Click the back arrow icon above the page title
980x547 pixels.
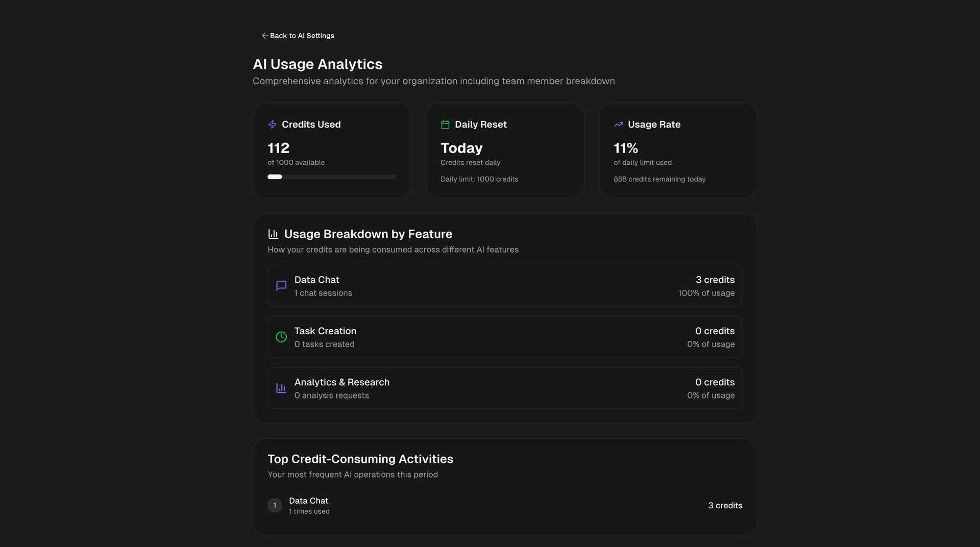coord(264,36)
